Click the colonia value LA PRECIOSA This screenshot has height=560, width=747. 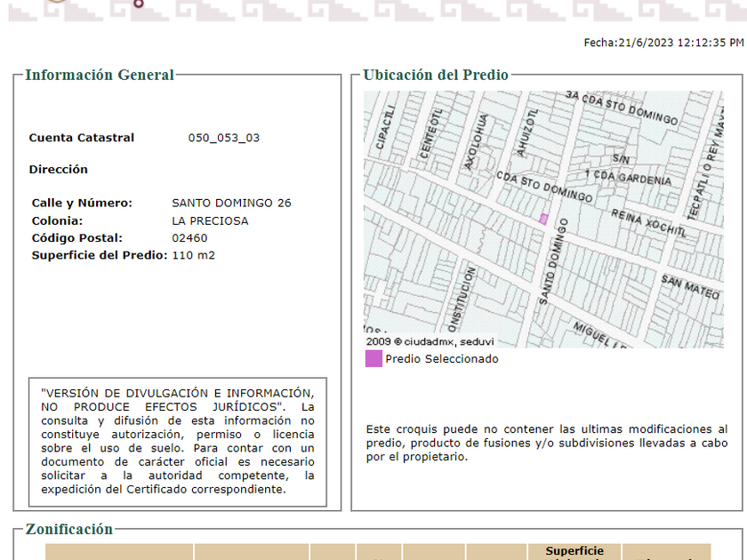tap(210, 221)
